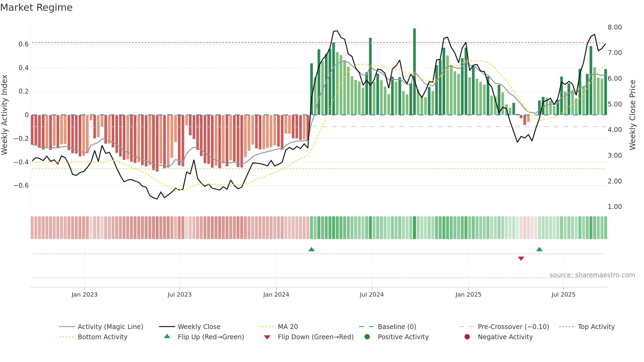Click the Activity (Magic Line) legend entry
644x362 pixels.
(101, 327)
